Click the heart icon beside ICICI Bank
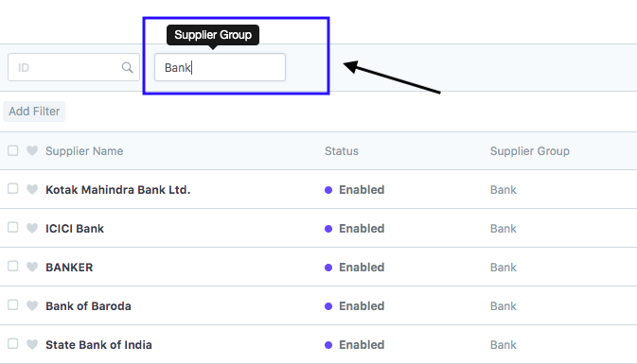 (32, 228)
